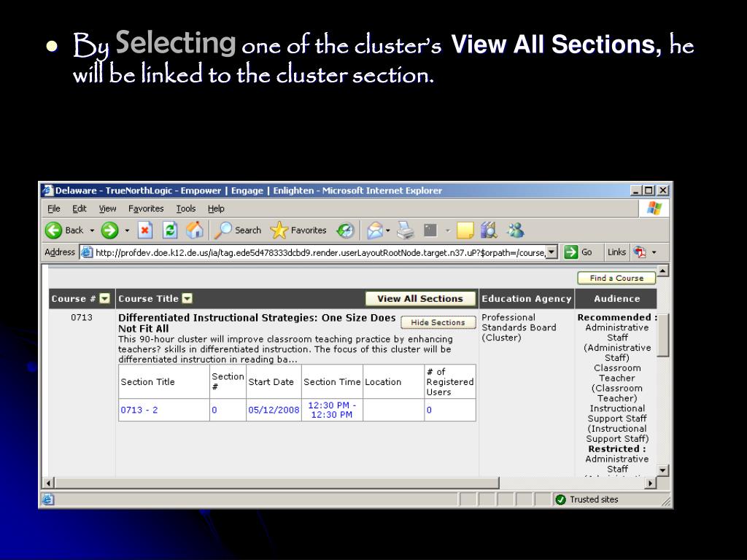Click the Differentiated Instructional Strategies title
The image size is (747, 560).
(257, 323)
